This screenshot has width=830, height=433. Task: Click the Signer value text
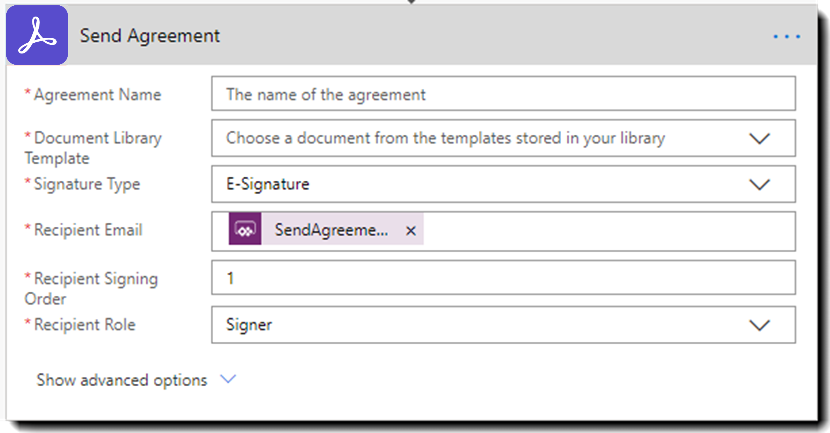click(x=249, y=325)
